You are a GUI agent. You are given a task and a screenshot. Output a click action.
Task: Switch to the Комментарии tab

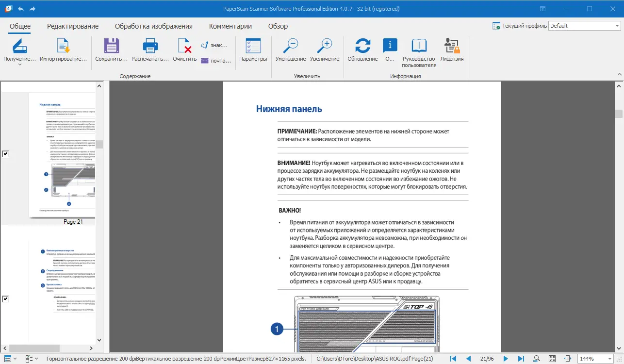(230, 26)
